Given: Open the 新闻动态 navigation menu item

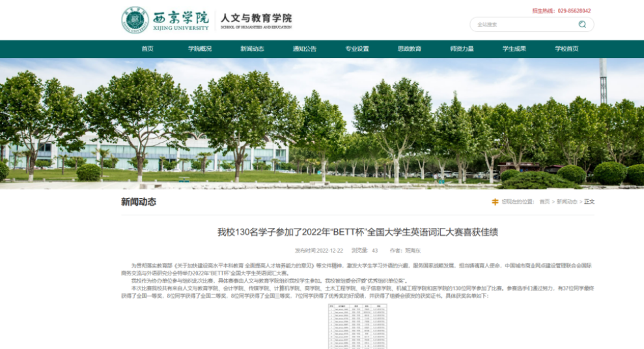Looking at the screenshot, I should [252, 49].
